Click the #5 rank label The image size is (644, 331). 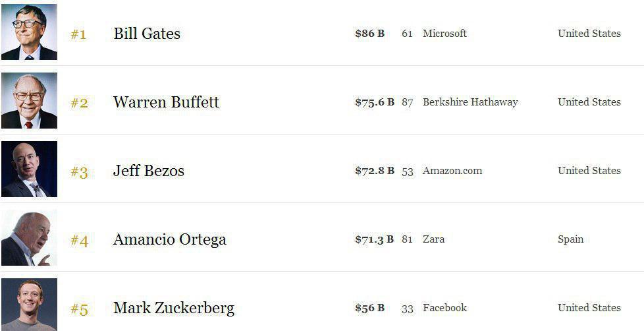coord(79,309)
